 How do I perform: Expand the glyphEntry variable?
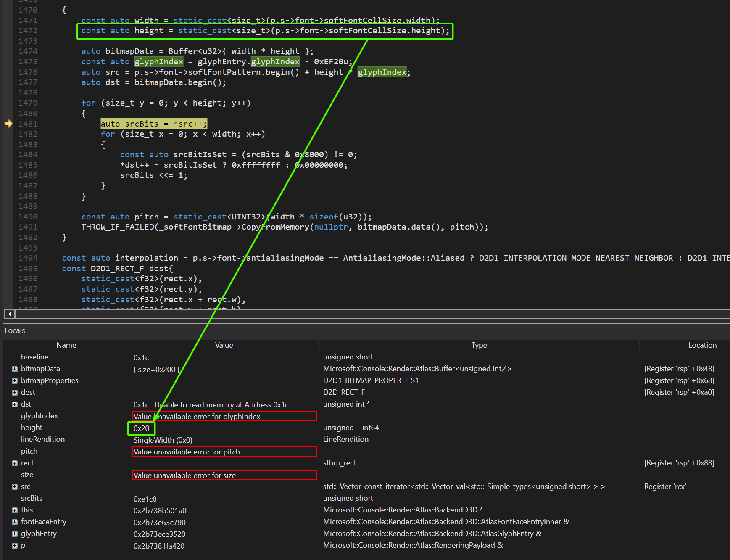tap(15, 534)
